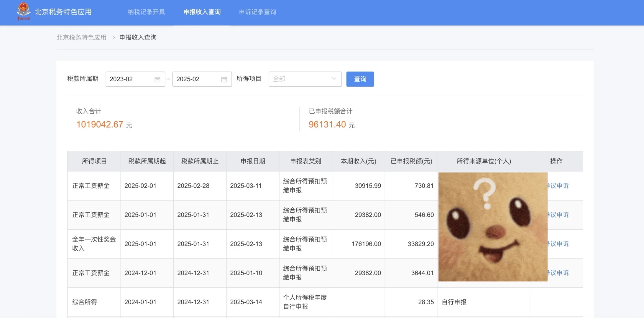644x318 pixels.
Task: Click the 北京税务特色应用 header title
Action: [x=63, y=12]
